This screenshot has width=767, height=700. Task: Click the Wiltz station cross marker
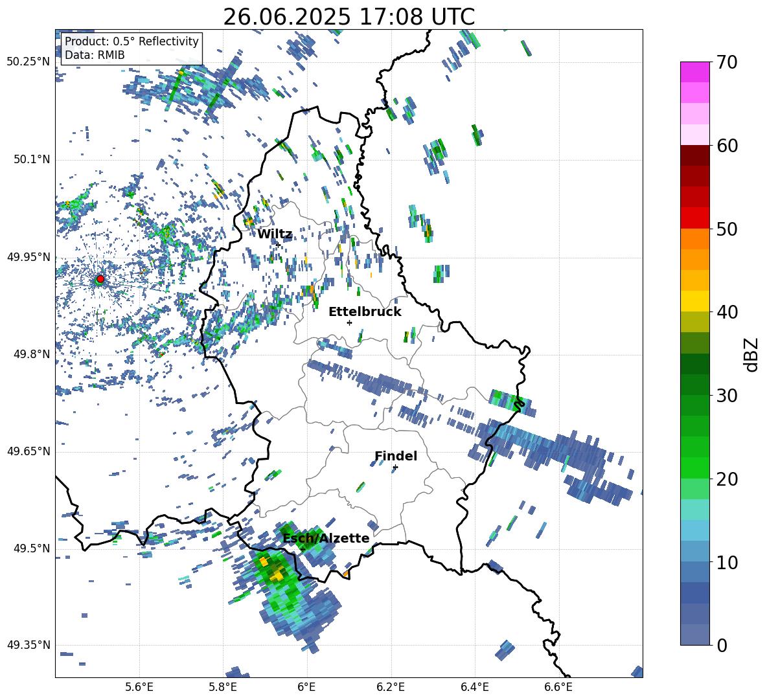coord(279,245)
